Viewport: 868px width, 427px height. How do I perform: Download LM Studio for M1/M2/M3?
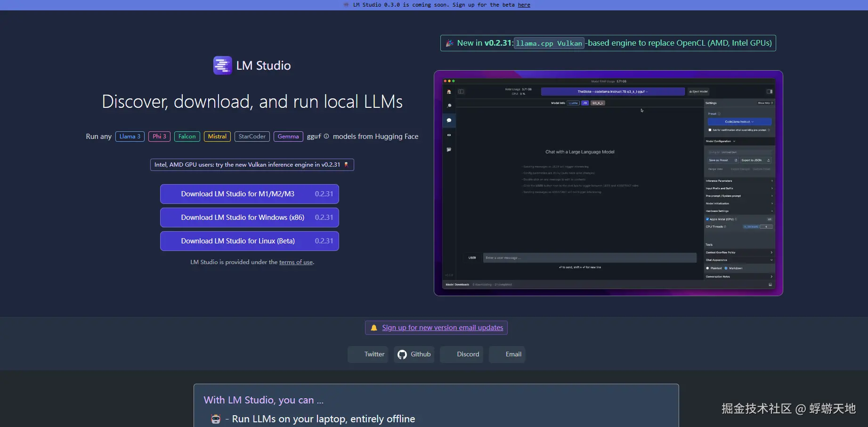click(250, 194)
